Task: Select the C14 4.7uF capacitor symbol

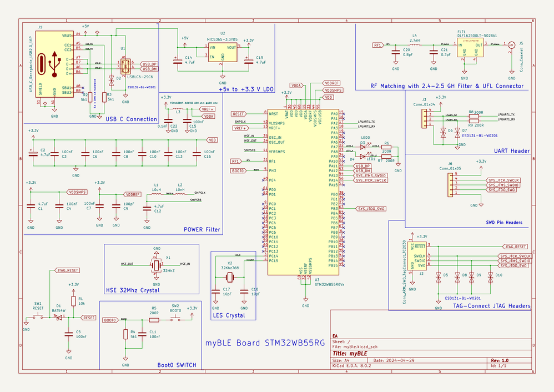Action: [178, 61]
